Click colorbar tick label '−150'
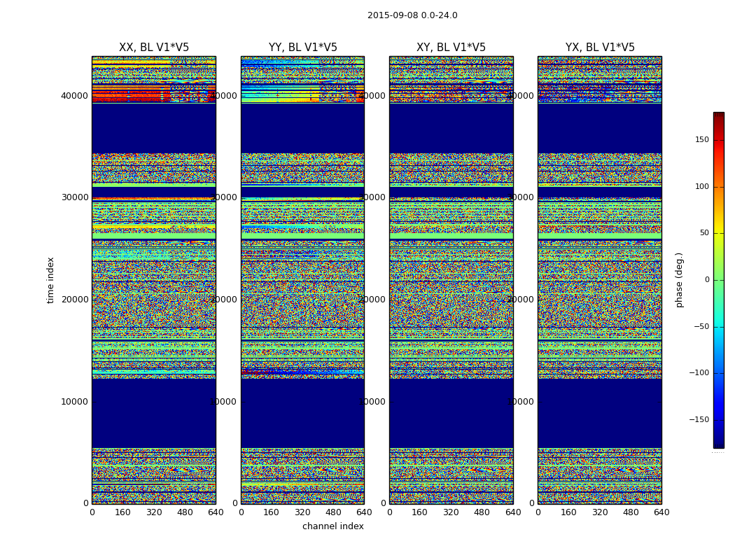Viewport: 735px width, 560px height. tap(699, 419)
